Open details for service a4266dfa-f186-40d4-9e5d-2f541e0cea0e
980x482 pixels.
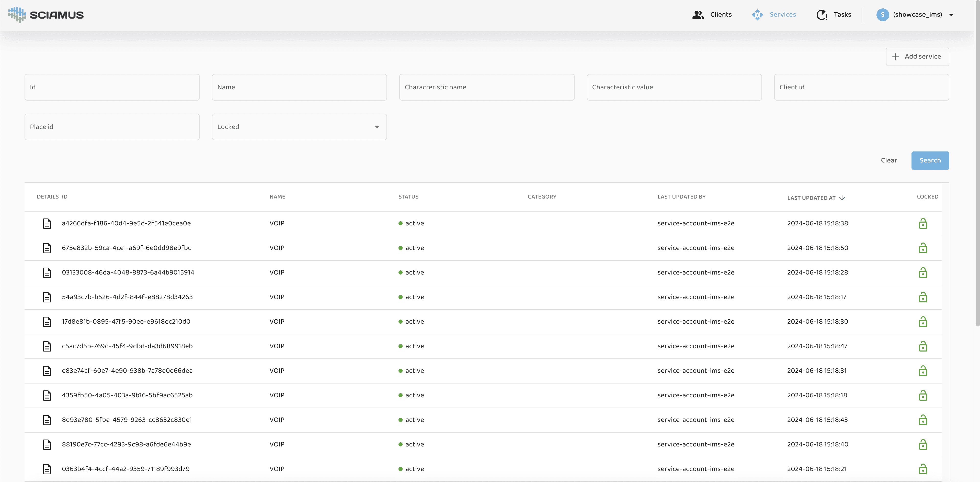(x=47, y=224)
